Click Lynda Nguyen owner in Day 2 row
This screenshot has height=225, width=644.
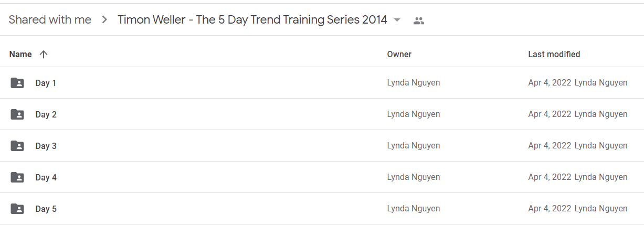pyautogui.click(x=414, y=114)
